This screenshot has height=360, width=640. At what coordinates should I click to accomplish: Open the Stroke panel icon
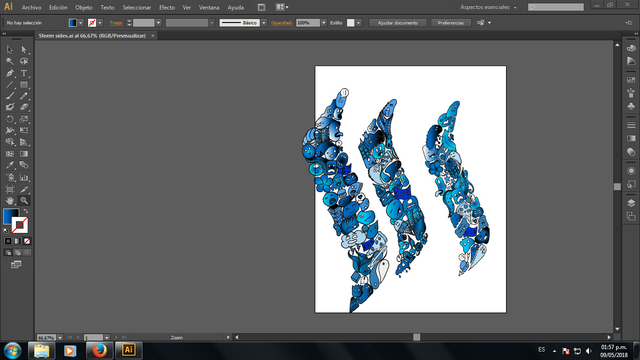coord(631,125)
